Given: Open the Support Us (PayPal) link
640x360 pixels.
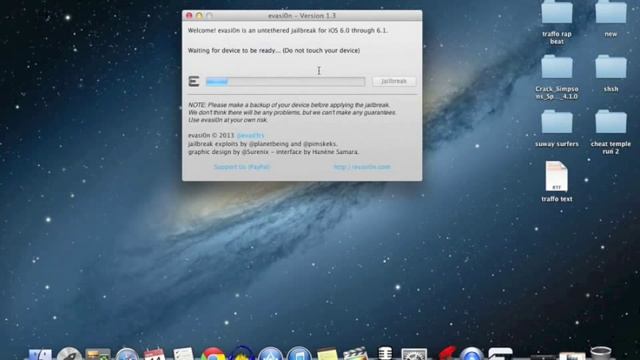Looking at the screenshot, I should [242, 167].
